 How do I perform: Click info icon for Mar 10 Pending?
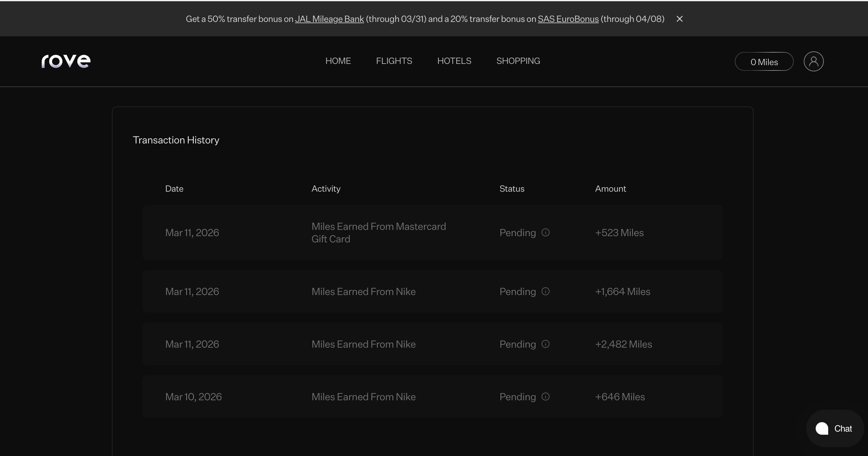tap(545, 397)
